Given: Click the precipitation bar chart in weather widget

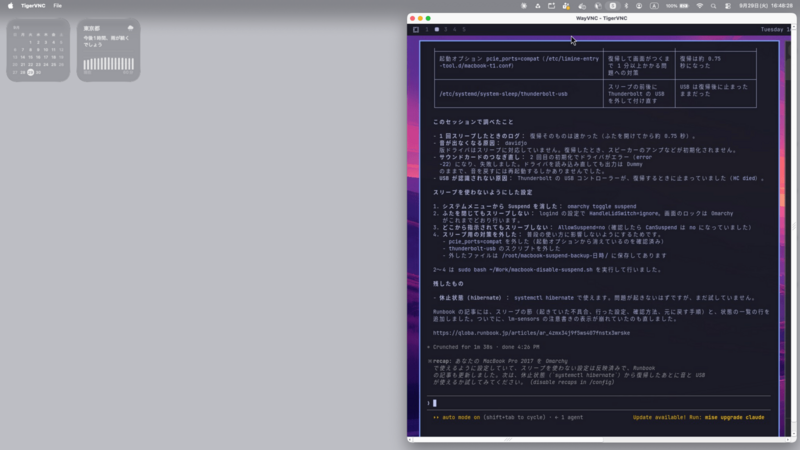Looking at the screenshot, I should pos(109,64).
